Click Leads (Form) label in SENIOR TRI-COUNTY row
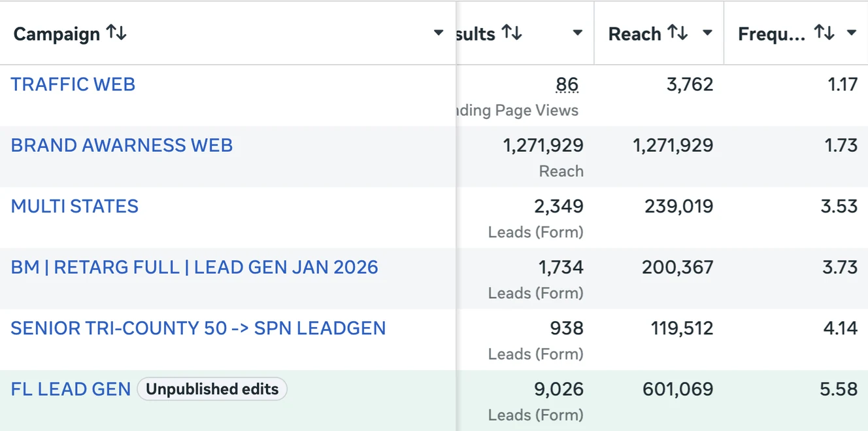The height and width of the screenshot is (431, 868). (x=536, y=354)
